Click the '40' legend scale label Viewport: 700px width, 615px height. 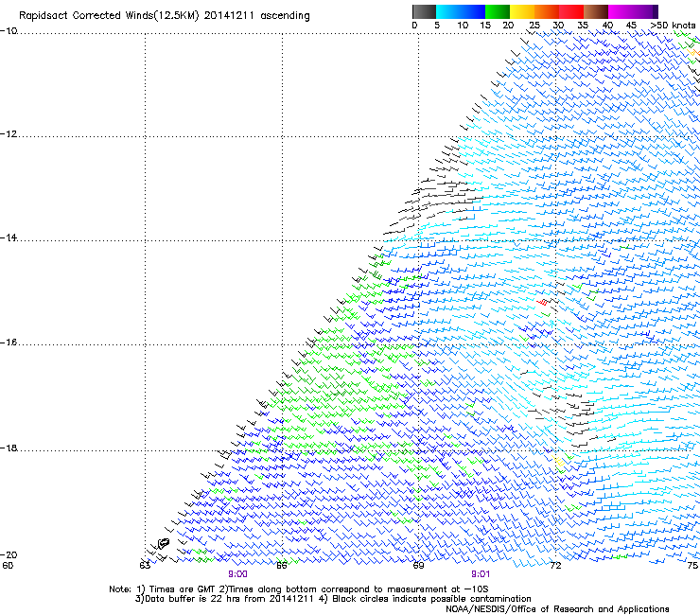coord(607,26)
